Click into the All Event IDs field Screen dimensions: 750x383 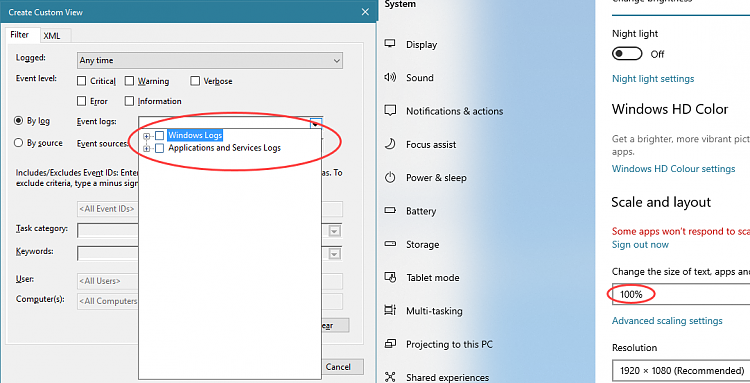108,209
